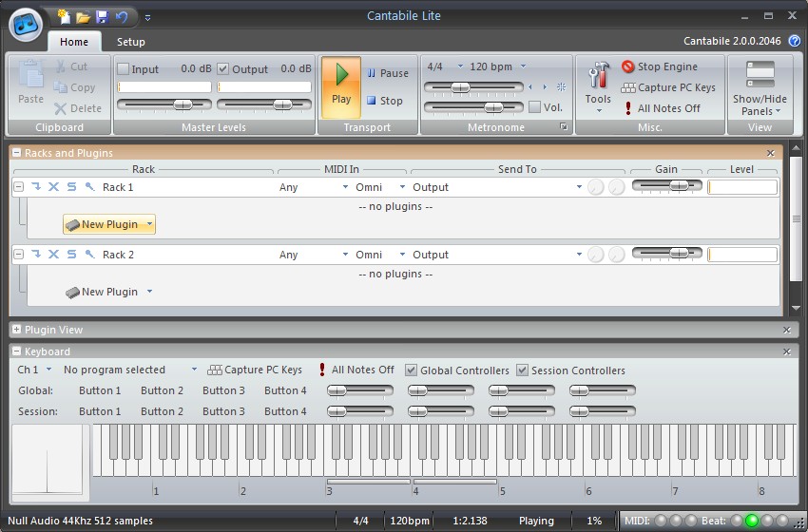Click the tap tempo icon beside arrows
This screenshot has height=532, width=808.
(x=561, y=87)
